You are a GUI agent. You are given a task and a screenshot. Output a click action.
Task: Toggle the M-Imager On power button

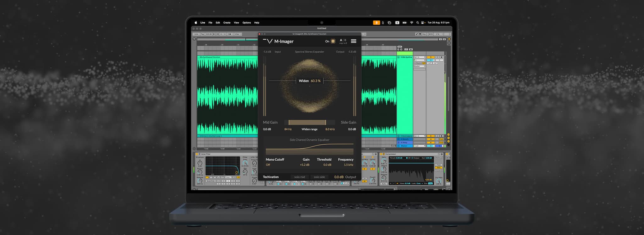coord(333,41)
